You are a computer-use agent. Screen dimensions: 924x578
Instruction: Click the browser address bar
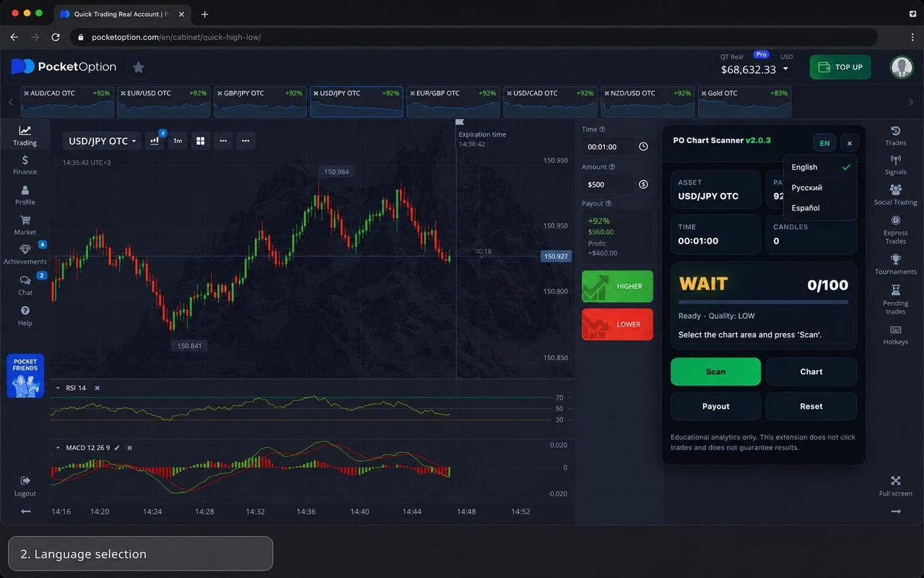pos(474,37)
